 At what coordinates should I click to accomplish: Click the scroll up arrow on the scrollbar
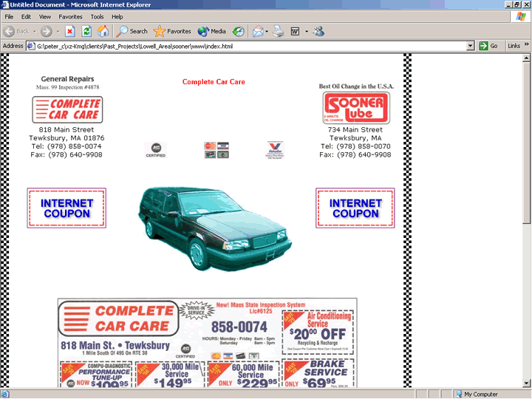click(526, 58)
